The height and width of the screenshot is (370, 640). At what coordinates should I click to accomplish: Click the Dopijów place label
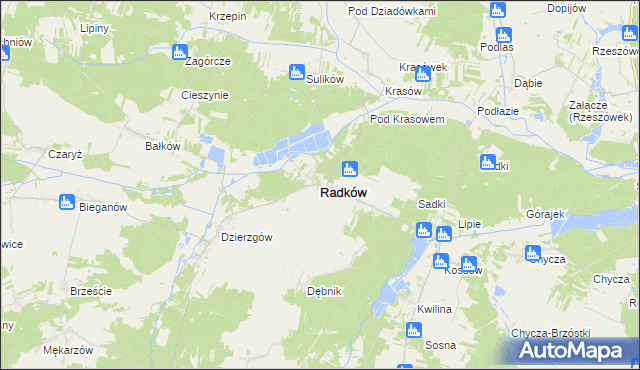(567, 8)
